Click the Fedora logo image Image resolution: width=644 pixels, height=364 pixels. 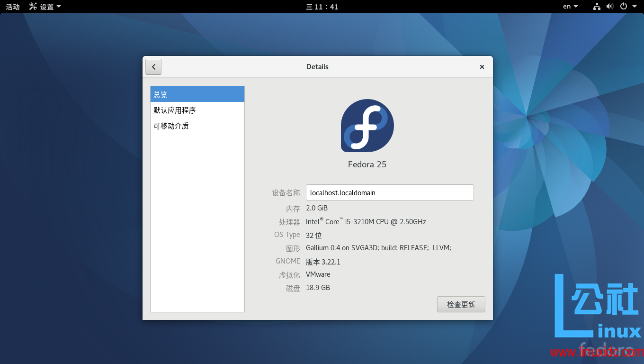(367, 126)
